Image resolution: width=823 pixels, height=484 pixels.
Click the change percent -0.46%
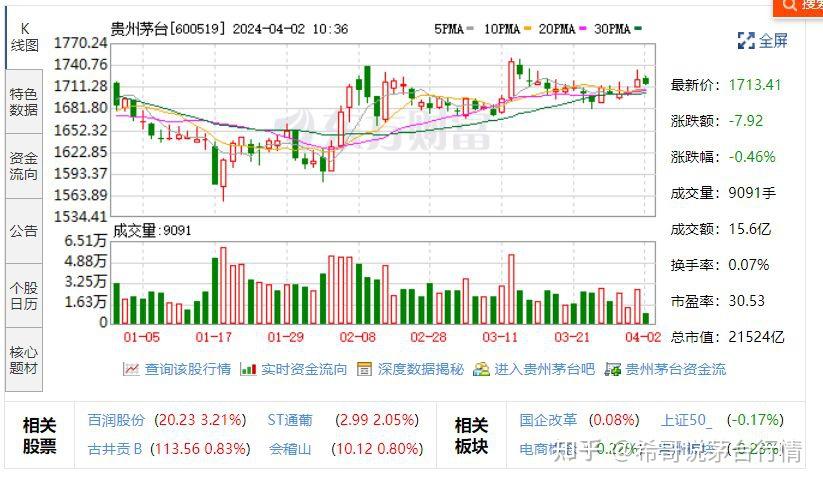pos(752,157)
